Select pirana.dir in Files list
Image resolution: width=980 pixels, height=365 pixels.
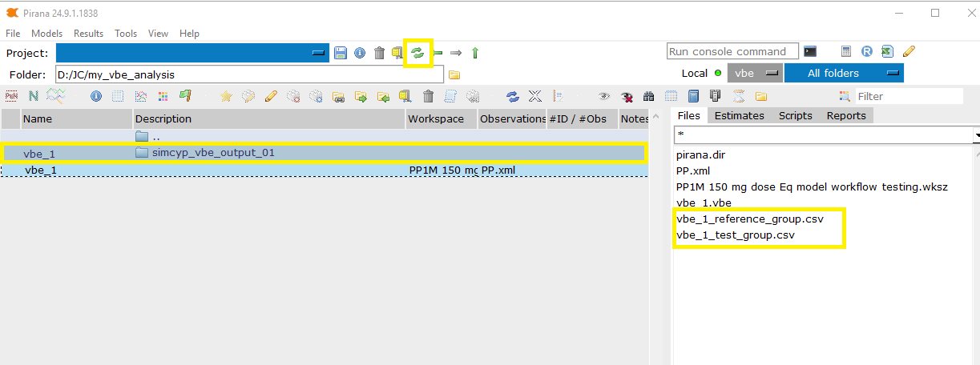(700, 154)
